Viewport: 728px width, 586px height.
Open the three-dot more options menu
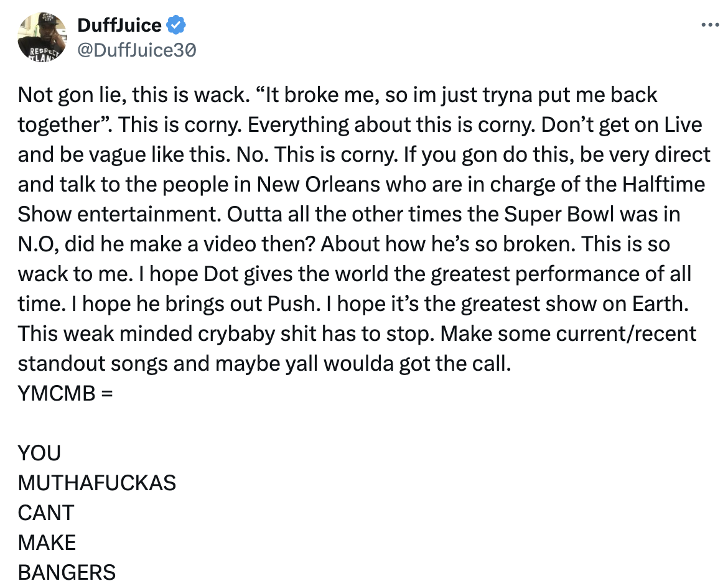click(710, 25)
